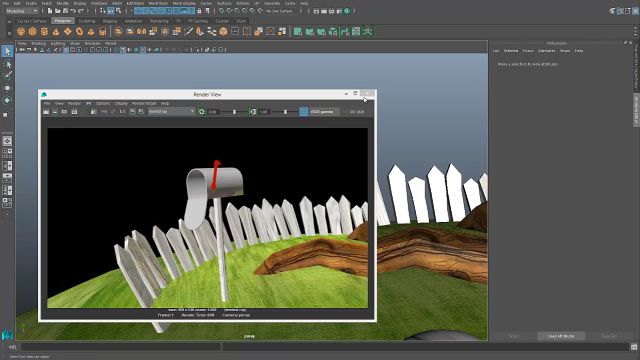Viewport: 640px width, 360px height.
Task: Open the Modeling menu set dropdown
Action: click(22, 11)
